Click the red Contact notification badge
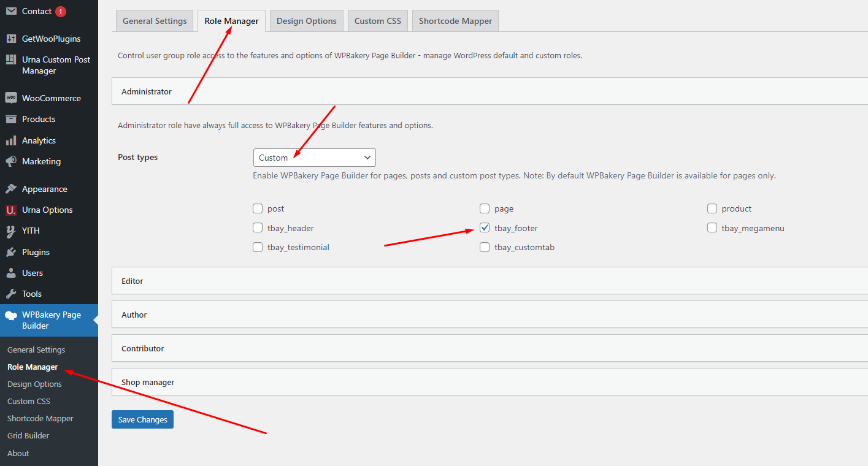This screenshot has height=466, width=868. pos(60,11)
